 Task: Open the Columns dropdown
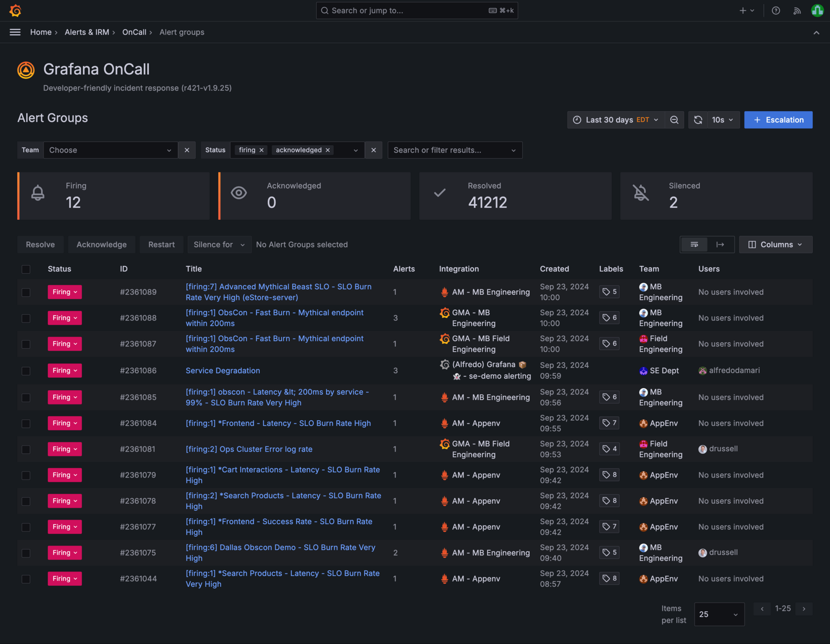[776, 244]
